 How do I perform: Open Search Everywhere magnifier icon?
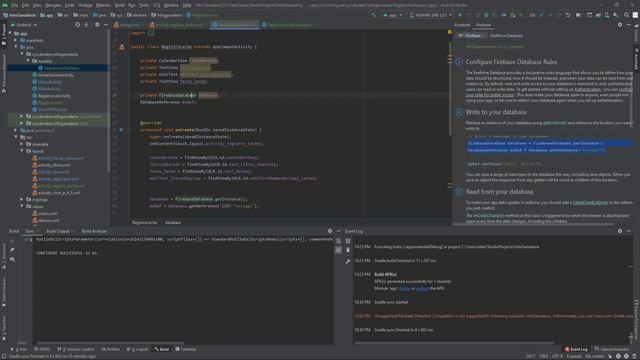coord(627,15)
